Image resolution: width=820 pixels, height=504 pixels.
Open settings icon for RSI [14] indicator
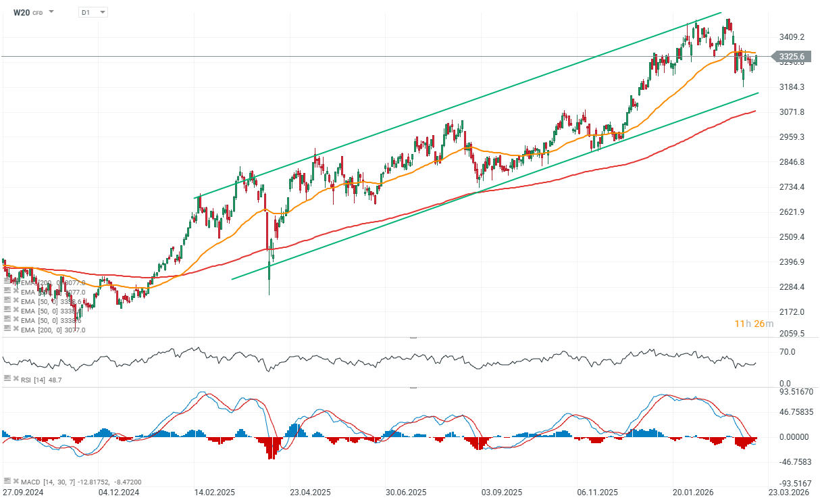(x=6, y=380)
